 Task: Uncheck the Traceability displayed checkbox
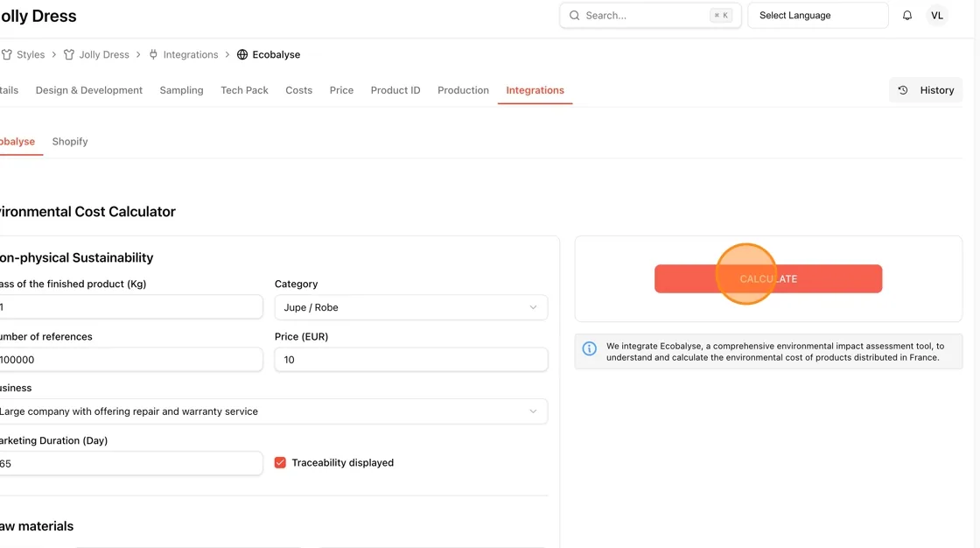click(280, 463)
